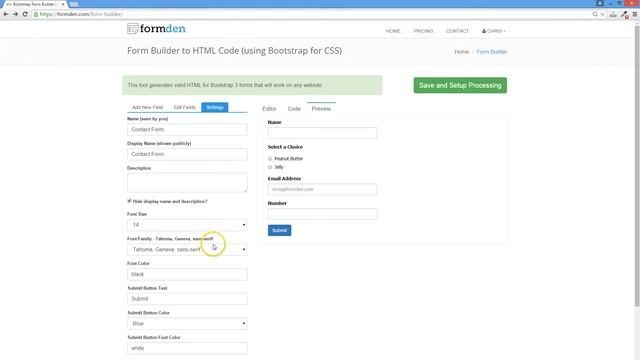The width and height of the screenshot is (640, 360).
Task: Open the CONTACT page link
Action: point(457,31)
